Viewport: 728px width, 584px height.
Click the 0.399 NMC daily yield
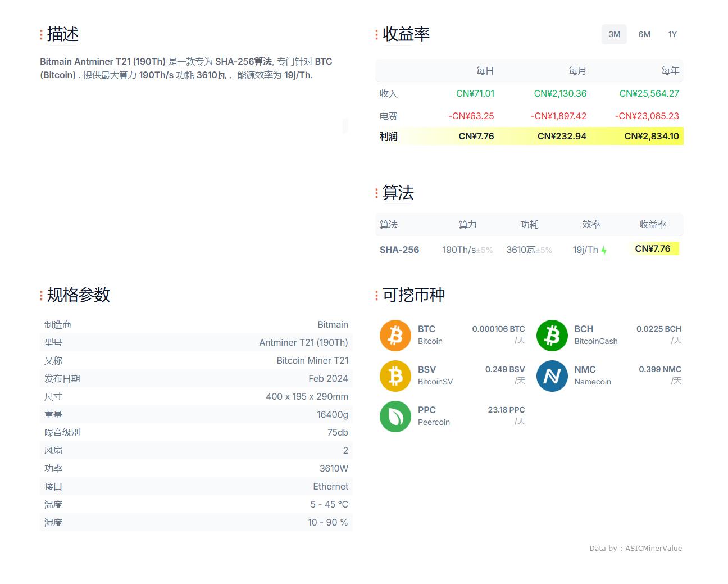(660, 369)
